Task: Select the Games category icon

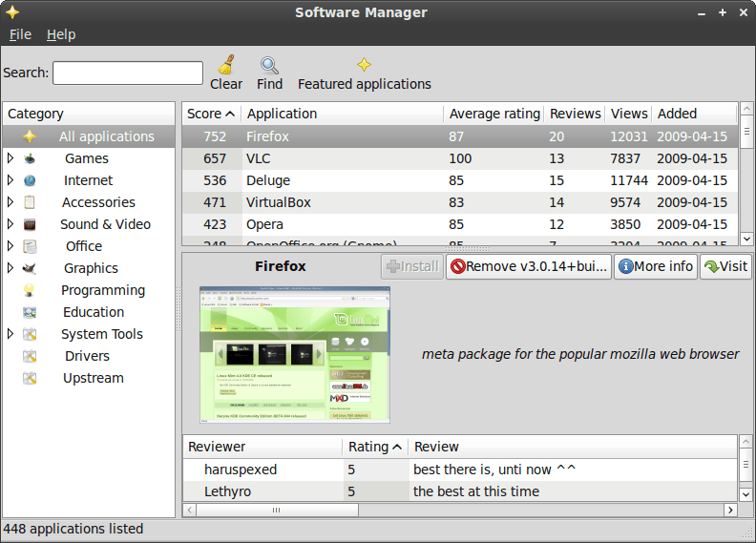Action: coord(30,158)
